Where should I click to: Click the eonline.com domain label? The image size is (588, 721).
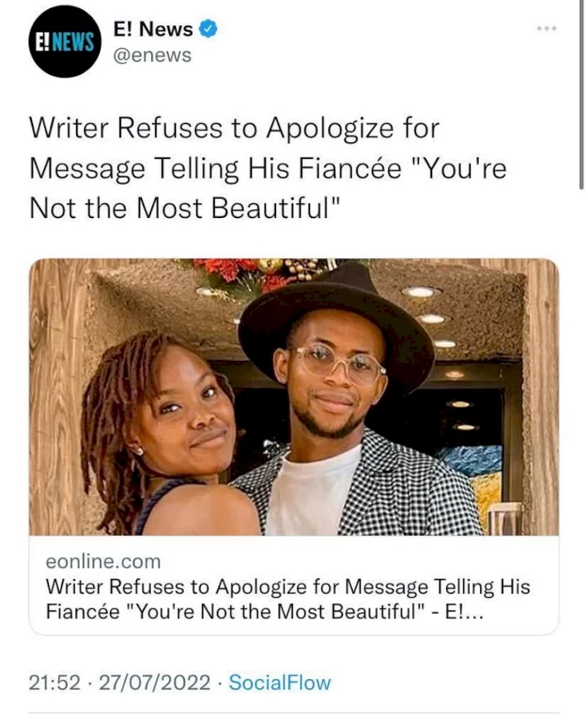coord(103,562)
